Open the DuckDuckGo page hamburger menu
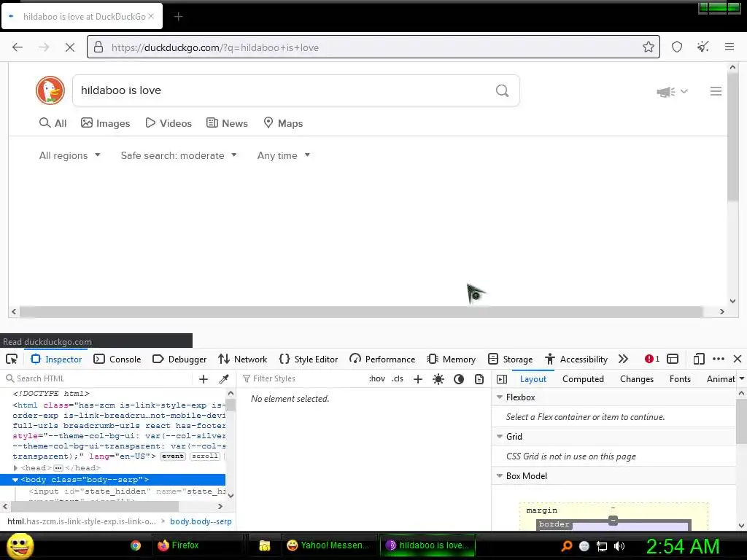 click(716, 91)
